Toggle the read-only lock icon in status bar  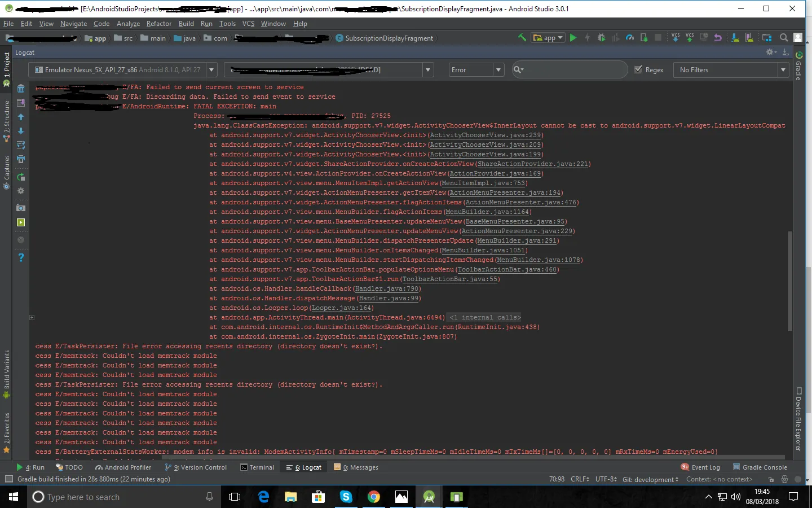tap(771, 479)
